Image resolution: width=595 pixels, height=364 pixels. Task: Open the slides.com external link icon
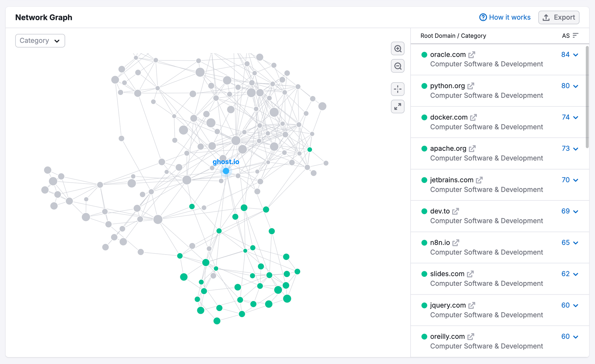coord(470,274)
